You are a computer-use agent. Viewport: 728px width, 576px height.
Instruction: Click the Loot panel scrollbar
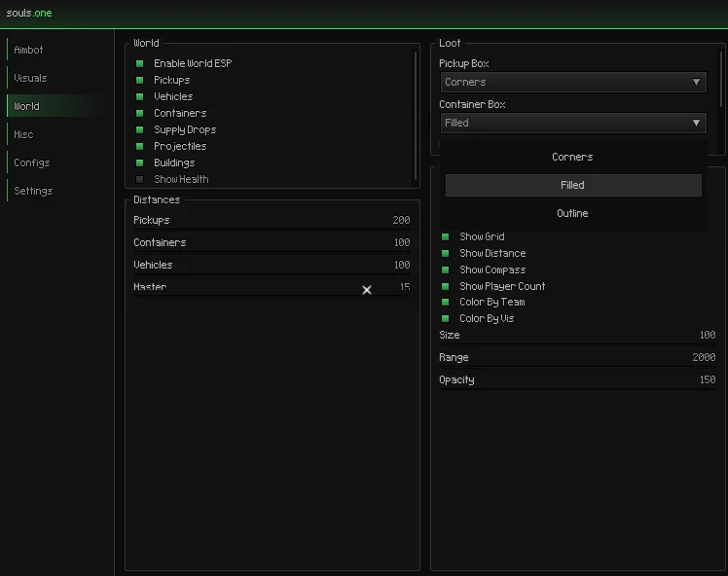point(721,79)
